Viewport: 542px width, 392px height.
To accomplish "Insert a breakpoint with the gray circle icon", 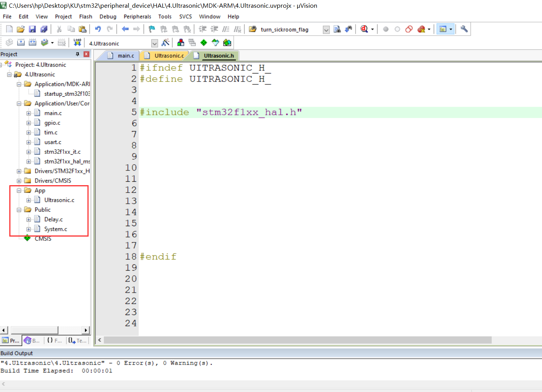I will coord(386,29).
